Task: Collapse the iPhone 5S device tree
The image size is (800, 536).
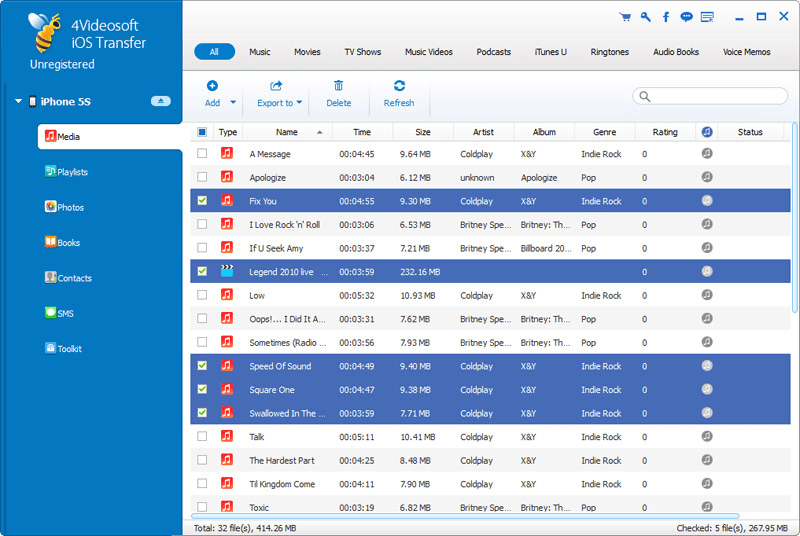Action: click(x=18, y=101)
